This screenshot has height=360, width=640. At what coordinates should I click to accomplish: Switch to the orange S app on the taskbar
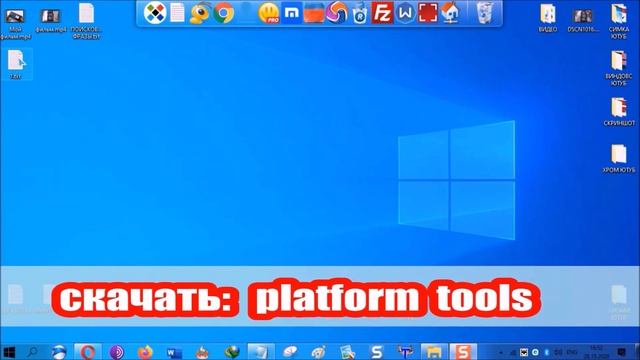coord(463,352)
